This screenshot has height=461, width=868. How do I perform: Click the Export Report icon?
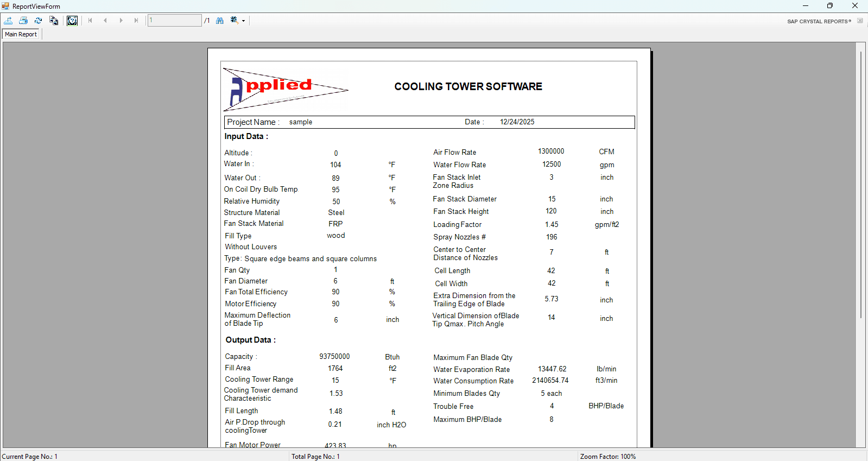[x=9, y=21]
